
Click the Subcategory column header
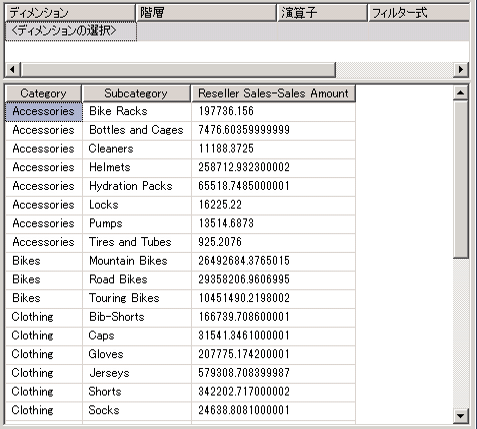click(136, 93)
